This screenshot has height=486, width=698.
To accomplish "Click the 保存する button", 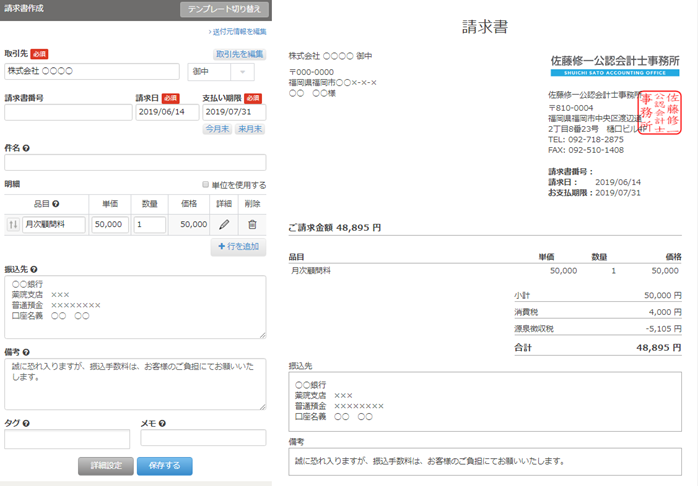I will click(164, 465).
